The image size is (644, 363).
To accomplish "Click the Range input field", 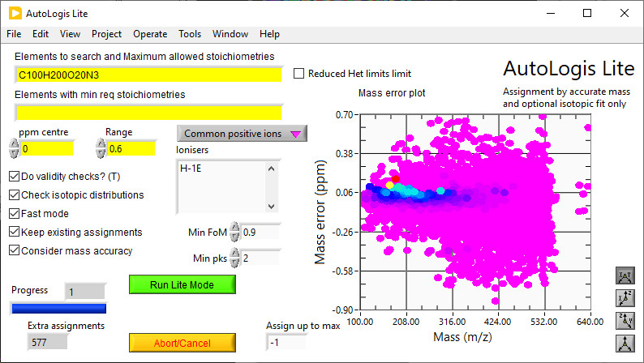I will point(131,148).
